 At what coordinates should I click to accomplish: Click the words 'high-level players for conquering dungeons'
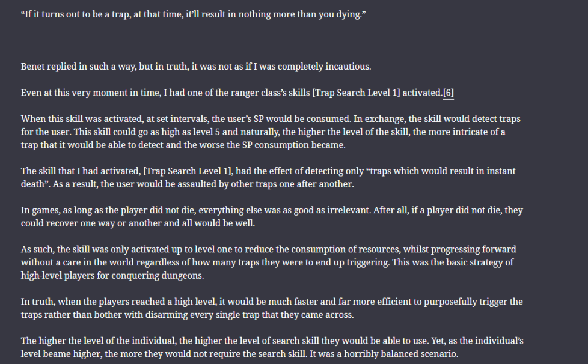click(x=112, y=276)
